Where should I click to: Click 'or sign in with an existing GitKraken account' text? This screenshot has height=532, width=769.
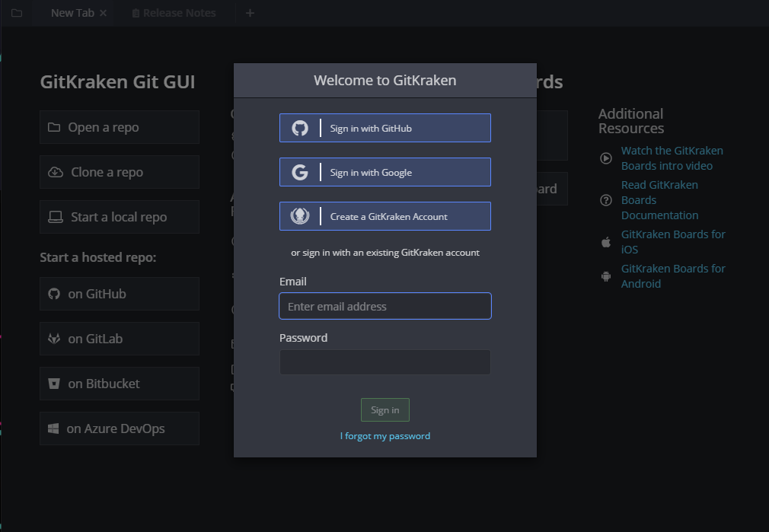click(x=385, y=253)
